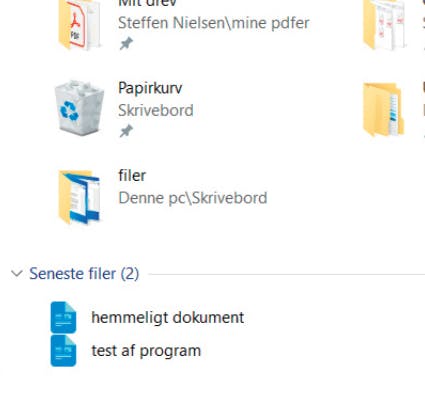Viewport: 425px width, 398px height.
Task: Select the filer folder icon
Action: (79, 197)
